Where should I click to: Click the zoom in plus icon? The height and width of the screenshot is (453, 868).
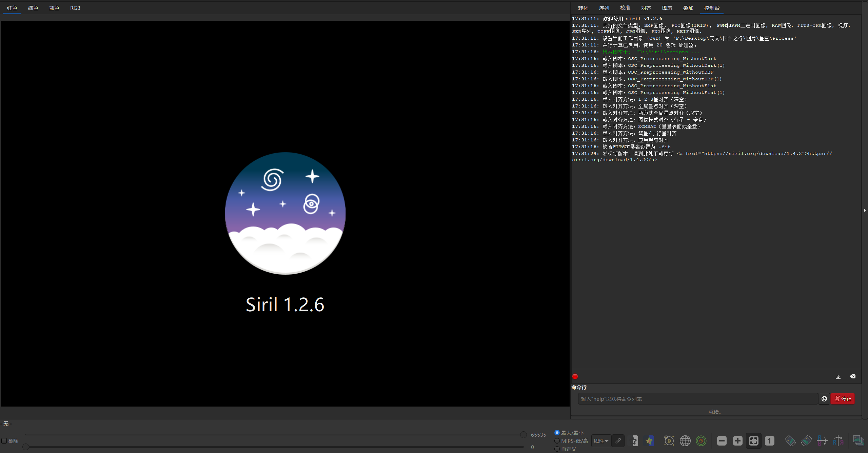[x=738, y=441]
